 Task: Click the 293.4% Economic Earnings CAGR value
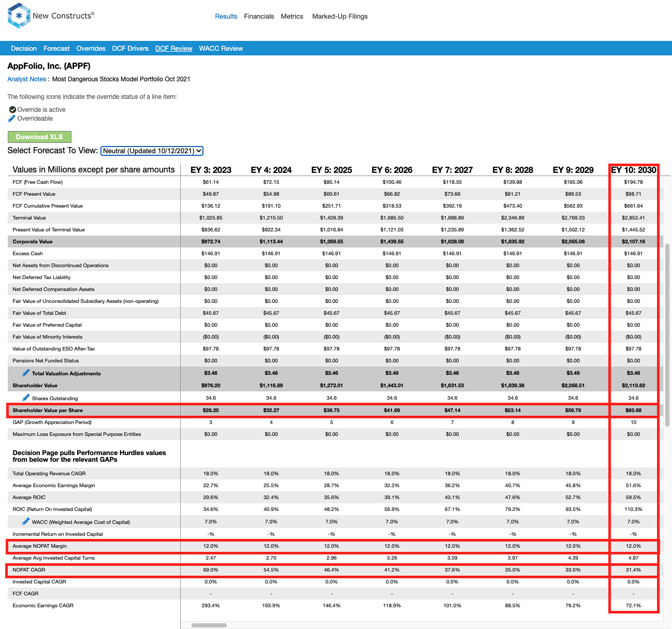(x=211, y=606)
